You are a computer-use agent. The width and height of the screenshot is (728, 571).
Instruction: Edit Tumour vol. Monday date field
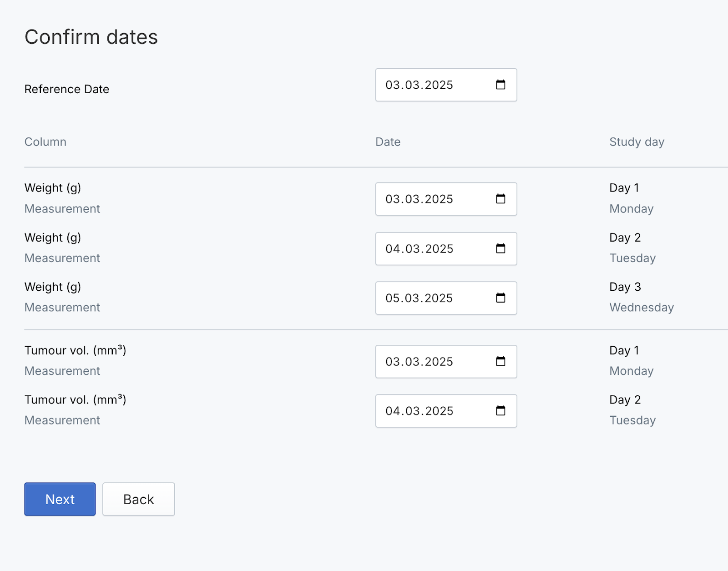[446, 362]
